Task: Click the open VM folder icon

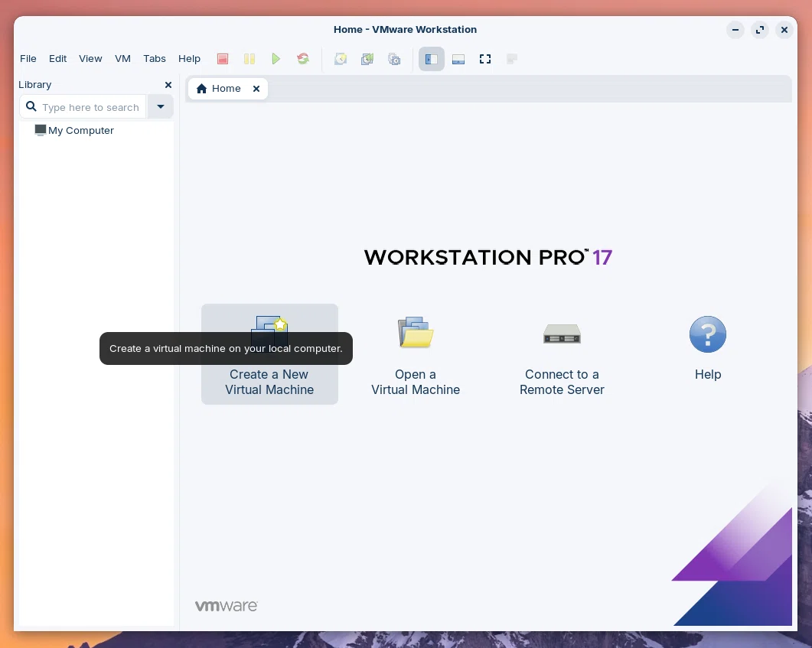Action: click(x=416, y=332)
